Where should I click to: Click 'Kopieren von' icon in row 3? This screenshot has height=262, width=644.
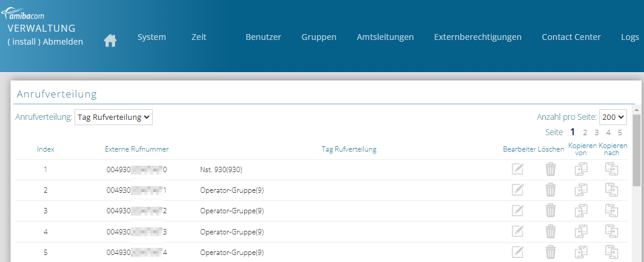click(x=581, y=211)
